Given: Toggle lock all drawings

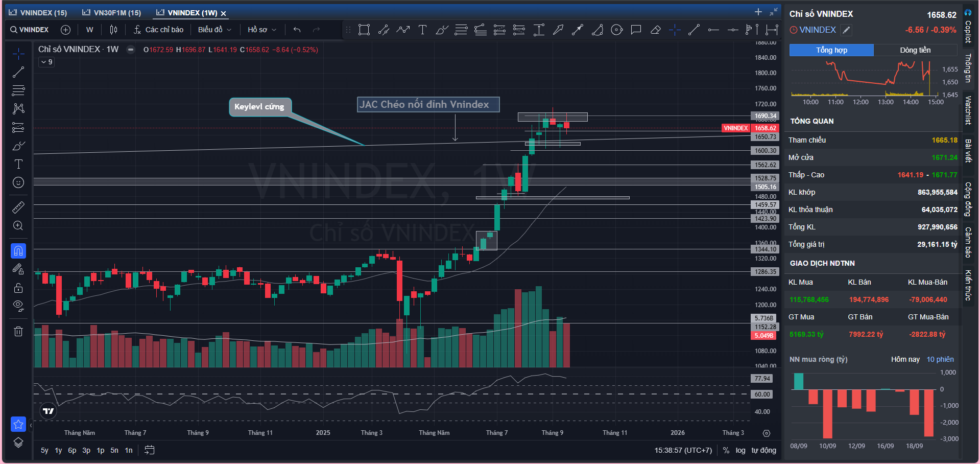Looking at the screenshot, I should point(18,288).
